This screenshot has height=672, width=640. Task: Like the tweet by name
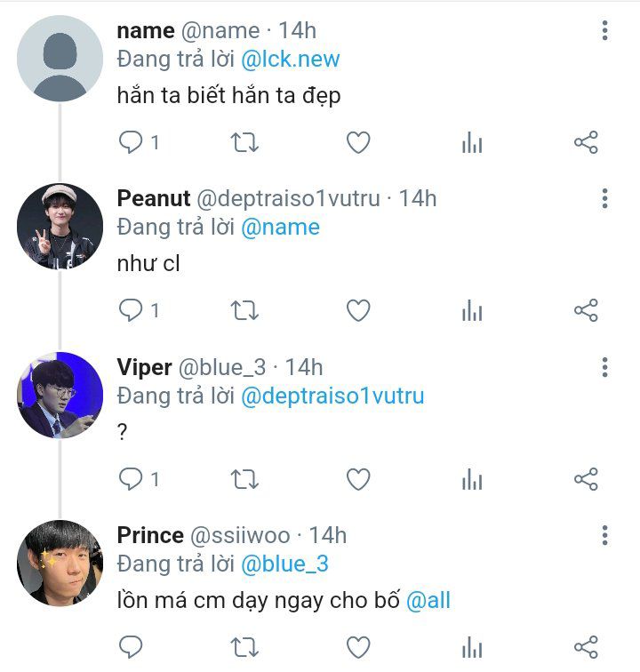tap(358, 142)
